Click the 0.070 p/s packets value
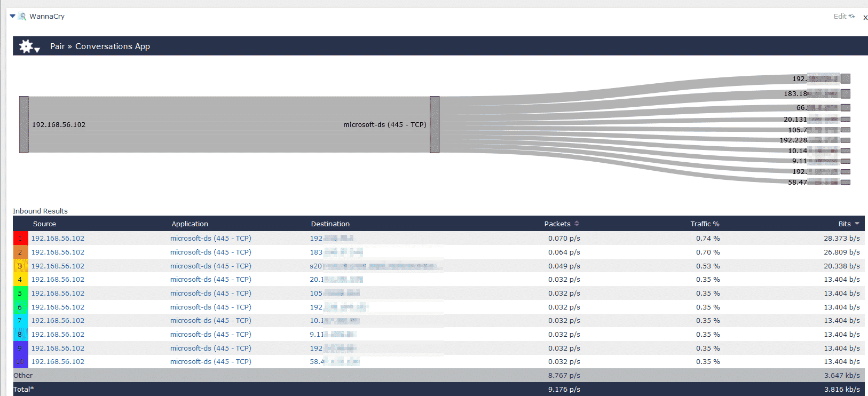868x396 pixels. click(x=564, y=239)
